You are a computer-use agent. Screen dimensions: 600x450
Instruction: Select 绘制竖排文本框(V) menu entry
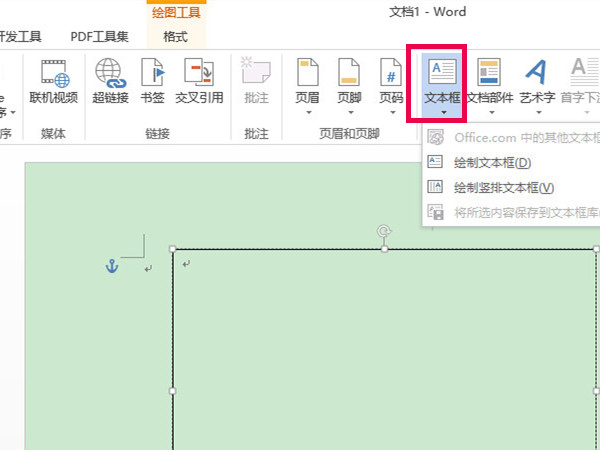pyautogui.click(x=503, y=187)
